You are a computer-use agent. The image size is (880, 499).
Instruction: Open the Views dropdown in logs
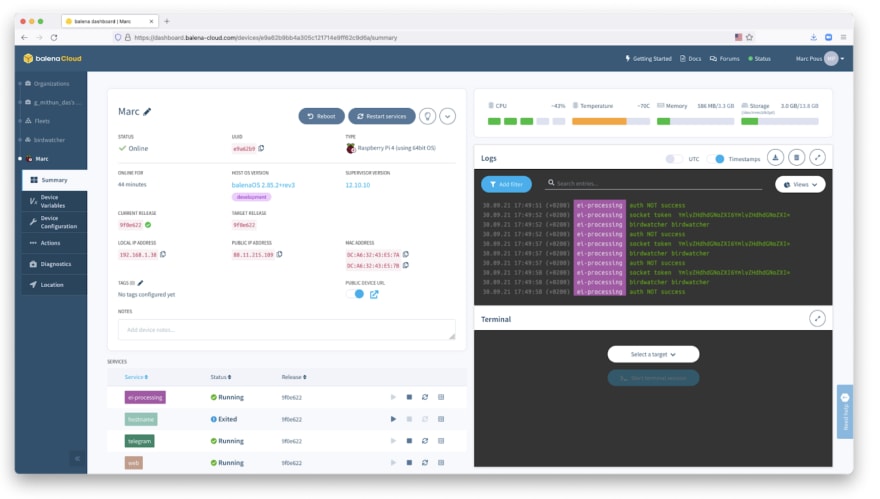click(x=800, y=184)
